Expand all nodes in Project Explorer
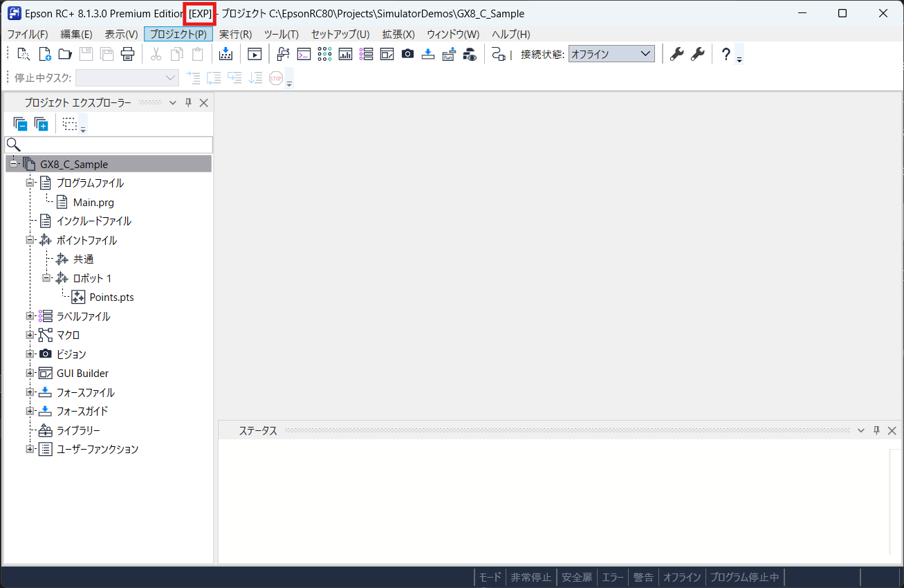The image size is (904, 588). [x=41, y=124]
